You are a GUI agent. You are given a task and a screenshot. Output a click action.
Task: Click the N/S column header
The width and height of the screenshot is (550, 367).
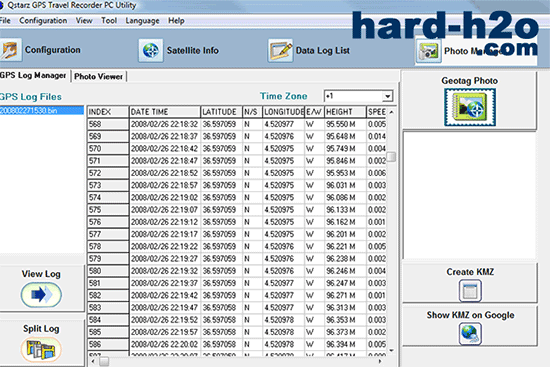252,112
